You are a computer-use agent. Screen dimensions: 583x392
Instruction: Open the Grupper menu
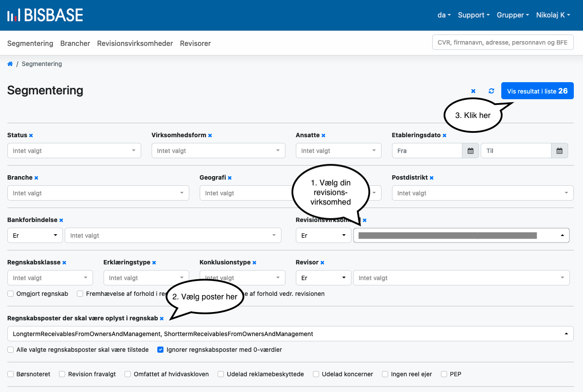(513, 15)
